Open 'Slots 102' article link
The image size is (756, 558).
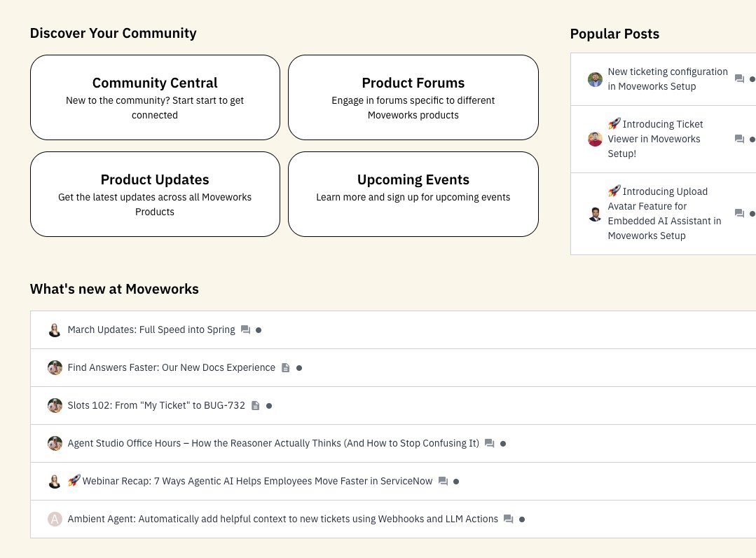point(156,405)
